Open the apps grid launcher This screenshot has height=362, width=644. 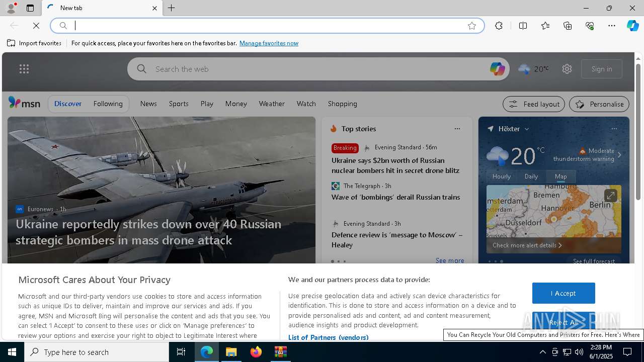pos(24,69)
